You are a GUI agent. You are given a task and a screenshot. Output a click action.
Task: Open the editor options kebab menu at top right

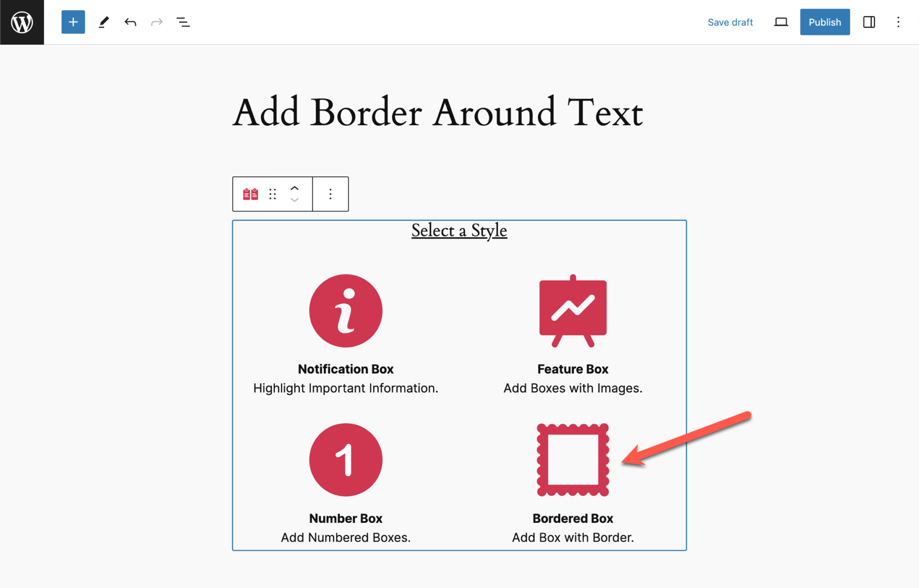click(x=898, y=22)
